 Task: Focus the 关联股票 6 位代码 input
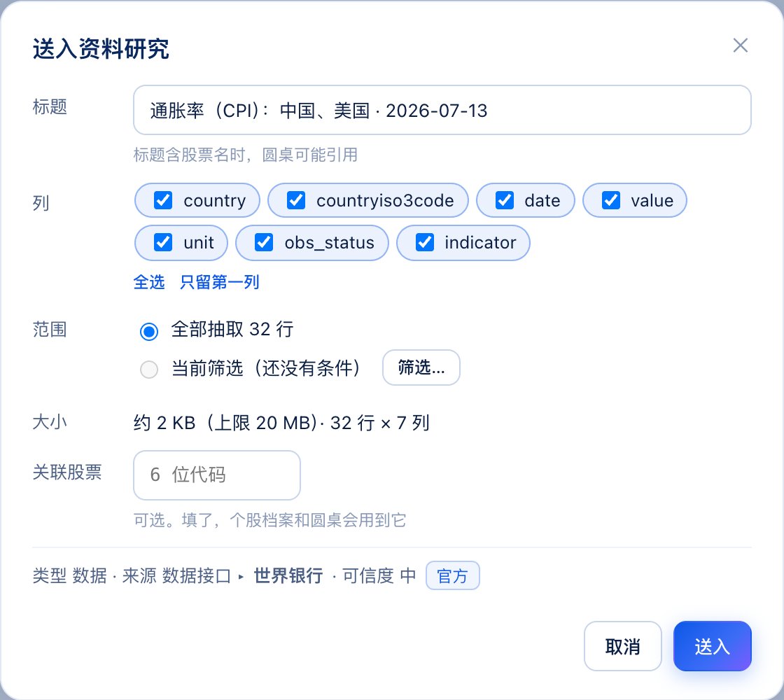point(217,475)
